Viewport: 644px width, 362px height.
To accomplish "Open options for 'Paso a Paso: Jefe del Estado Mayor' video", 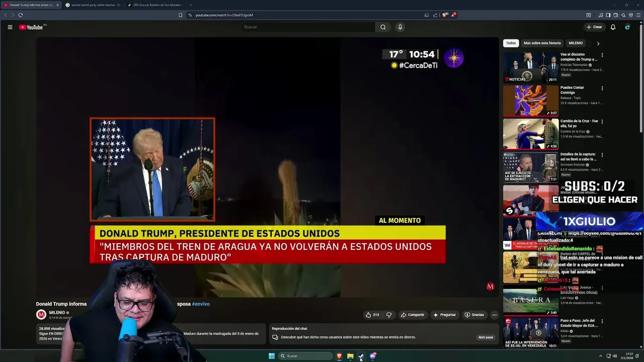I will 602,321.
